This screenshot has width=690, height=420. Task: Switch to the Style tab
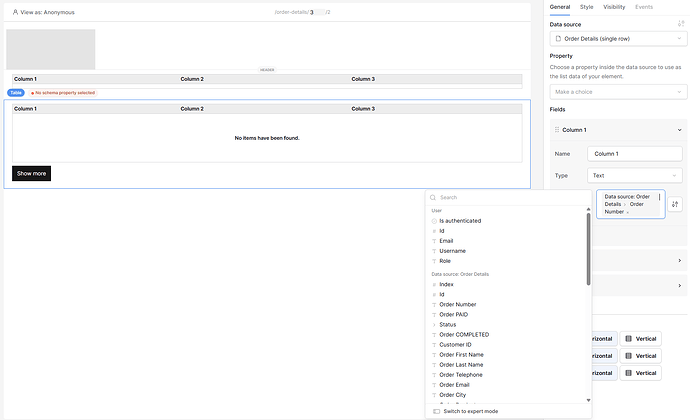[x=587, y=7]
